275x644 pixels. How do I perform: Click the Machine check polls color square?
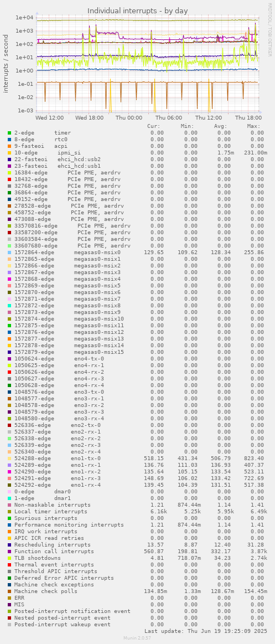[x=9, y=591]
